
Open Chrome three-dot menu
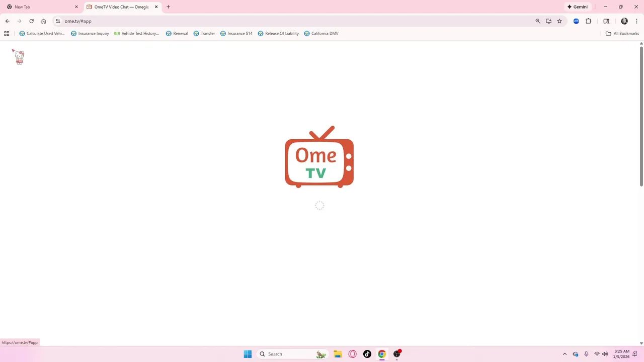click(636, 21)
